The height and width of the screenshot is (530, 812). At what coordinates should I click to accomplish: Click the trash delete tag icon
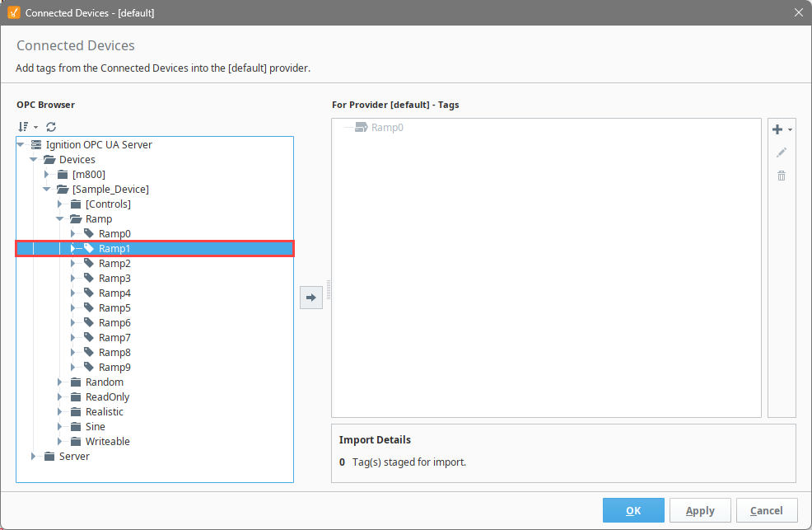[782, 176]
